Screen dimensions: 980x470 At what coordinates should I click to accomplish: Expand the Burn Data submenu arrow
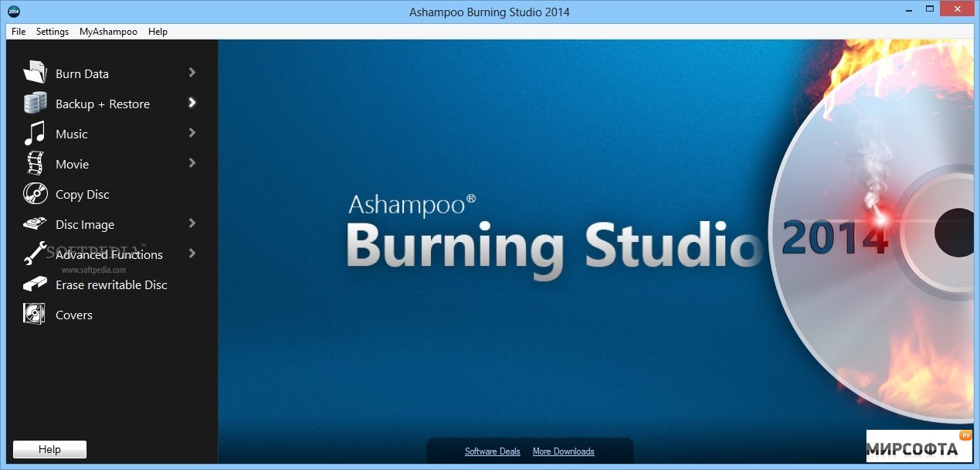coord(192,73)
